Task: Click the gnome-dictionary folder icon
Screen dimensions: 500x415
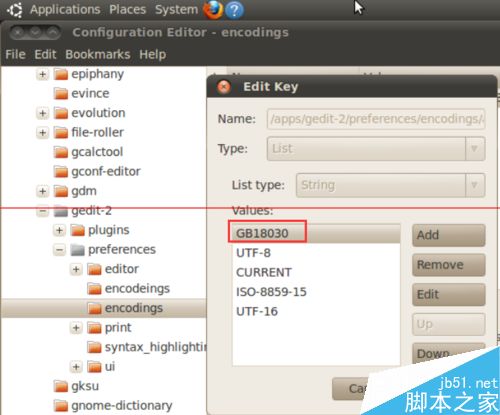Action: (x=61, y=406)
